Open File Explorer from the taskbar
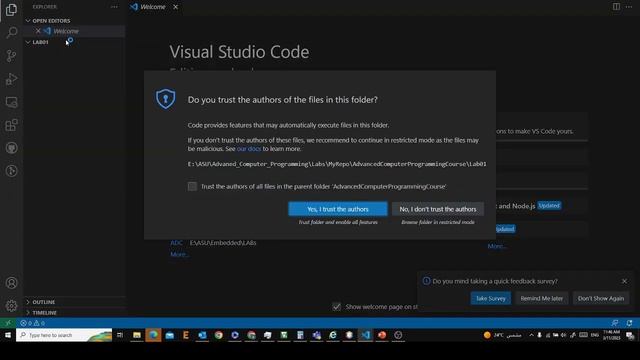The width and height of the screenshot is (640, 360). pos(137,335)
